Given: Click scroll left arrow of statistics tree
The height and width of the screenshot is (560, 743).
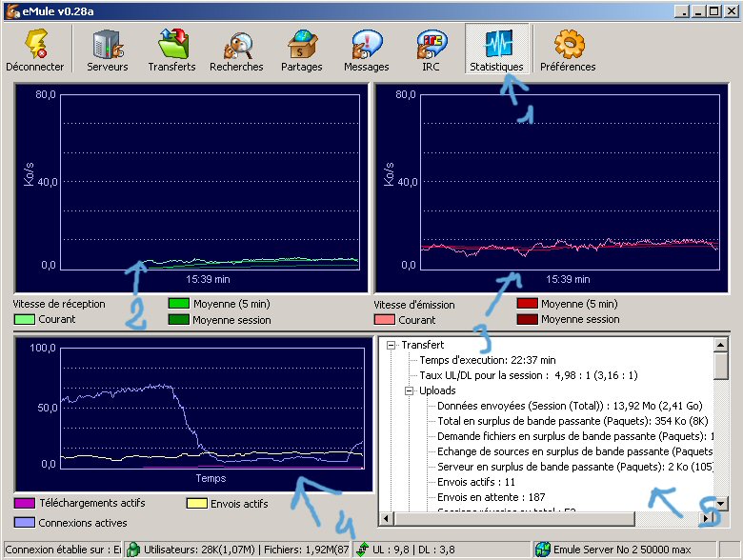Looking at the screenshot, I should 387,518.
